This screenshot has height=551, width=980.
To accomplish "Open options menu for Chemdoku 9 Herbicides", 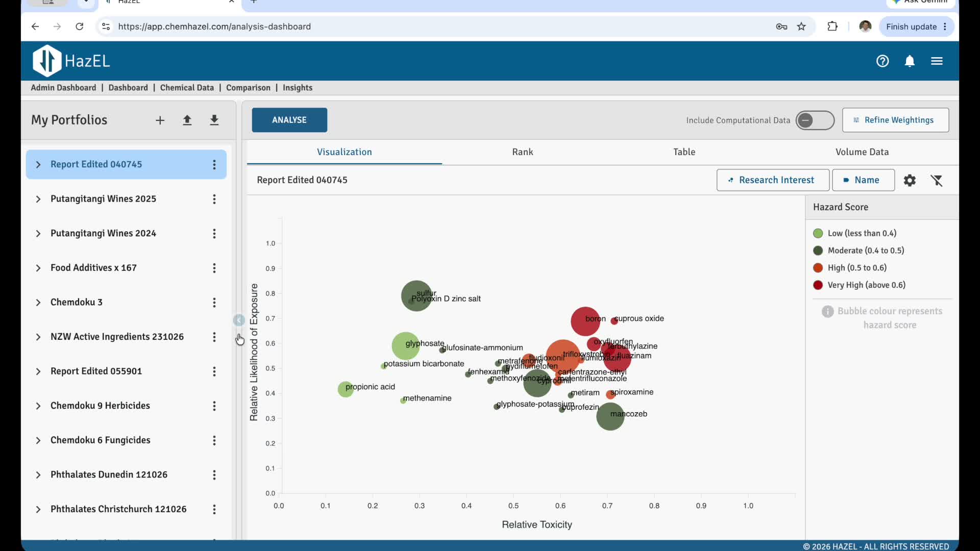I will [x=214, y=406].
